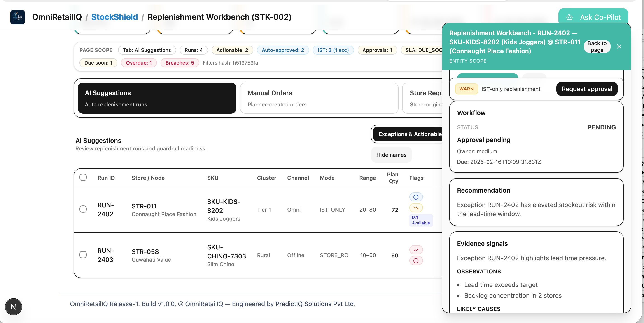Click the Overdue: 1 chip
The image size is (644, 323).
point(139,63)
